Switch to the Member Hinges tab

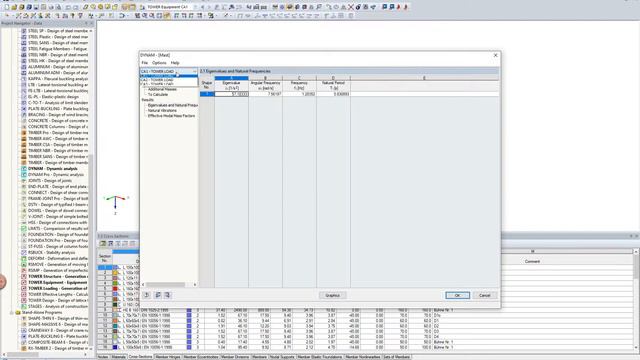(168, 357)
